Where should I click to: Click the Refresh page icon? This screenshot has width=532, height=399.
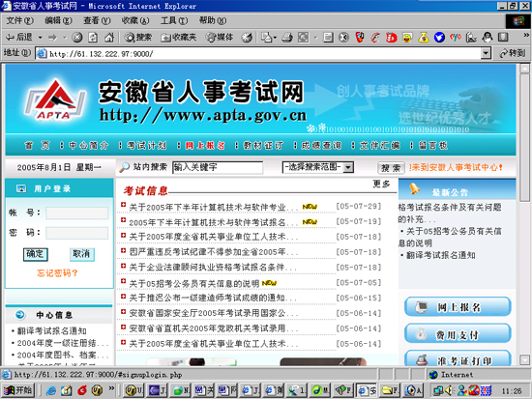click(93, 38)
